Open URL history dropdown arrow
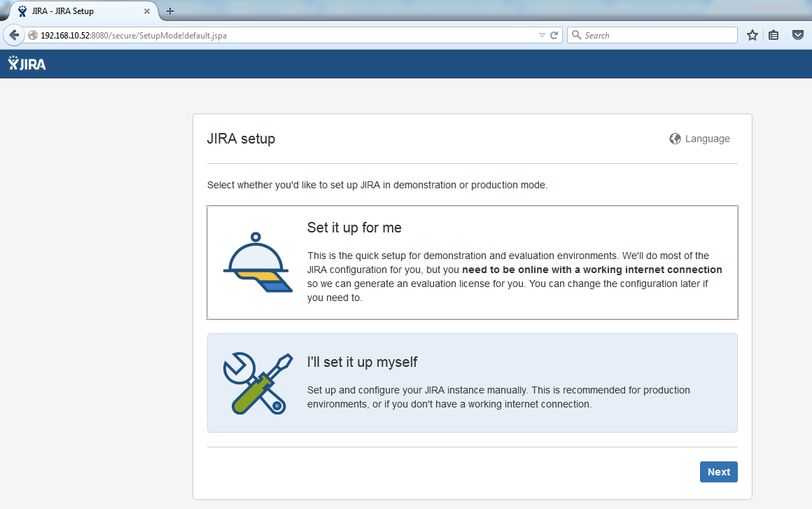 [542, 35]
